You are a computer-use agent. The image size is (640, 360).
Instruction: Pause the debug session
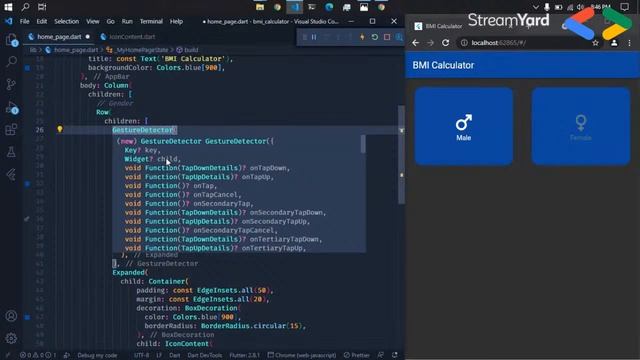coord(314,37)
